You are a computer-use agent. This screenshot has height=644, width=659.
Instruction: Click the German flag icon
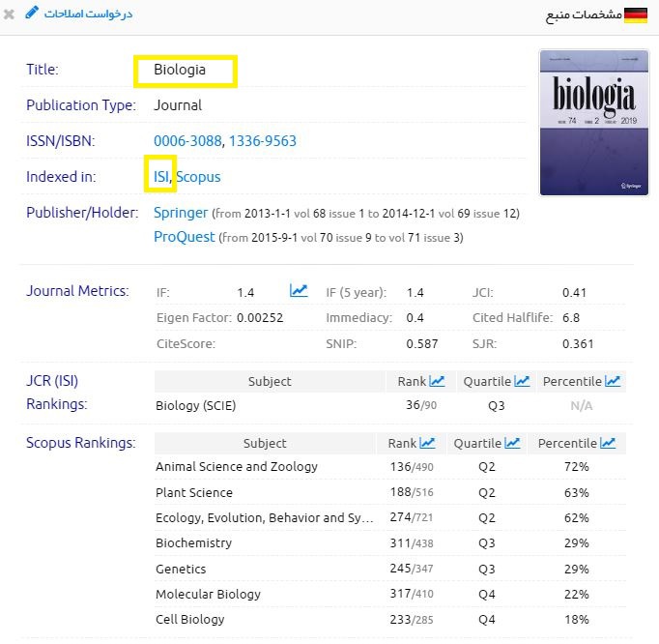tap(636, 15)
